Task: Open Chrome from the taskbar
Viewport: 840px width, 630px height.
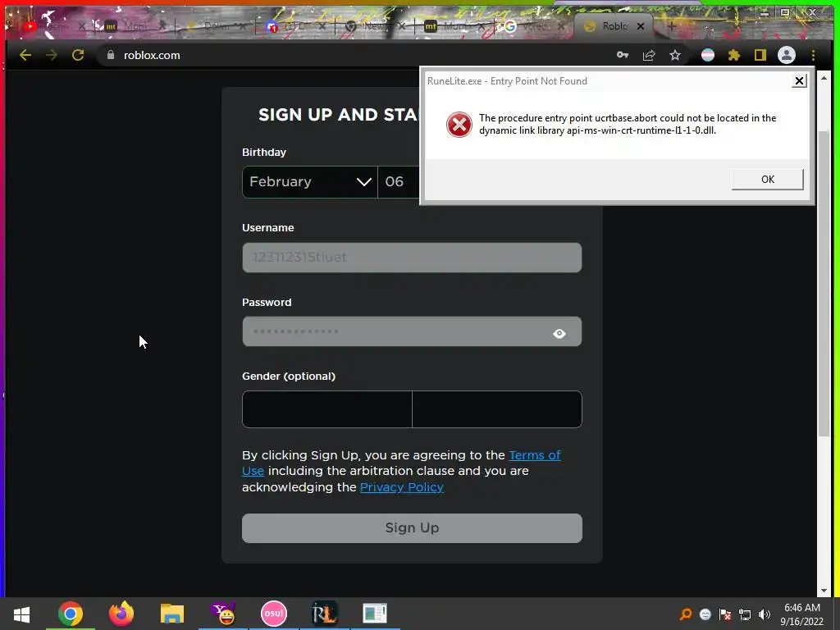Action: (71, 614)
